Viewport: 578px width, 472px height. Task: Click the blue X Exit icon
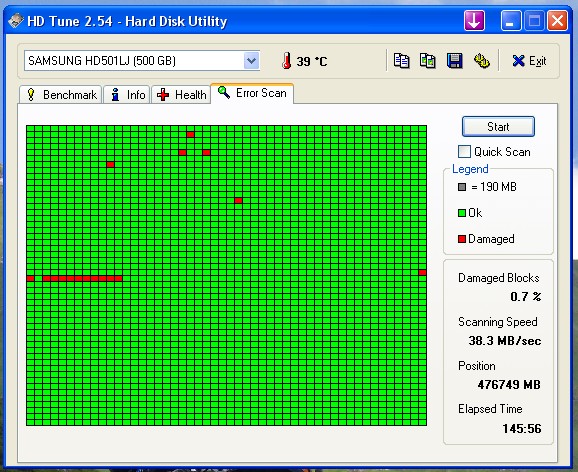click(518, 61)
